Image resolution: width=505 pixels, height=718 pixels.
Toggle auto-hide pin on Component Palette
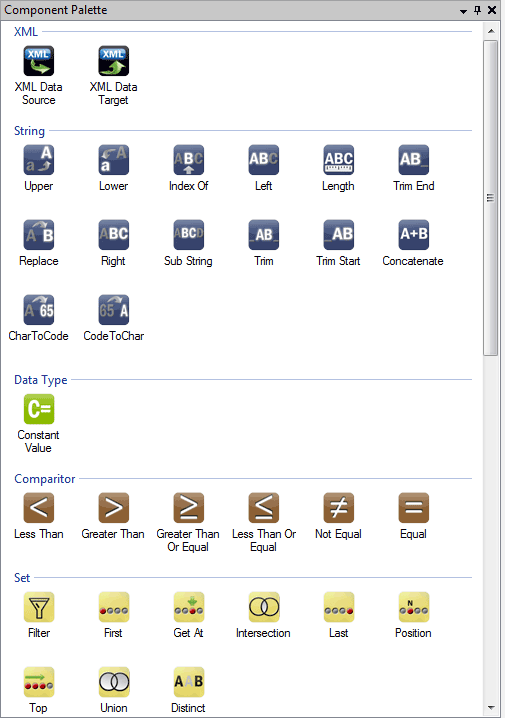tap(478, 10)
